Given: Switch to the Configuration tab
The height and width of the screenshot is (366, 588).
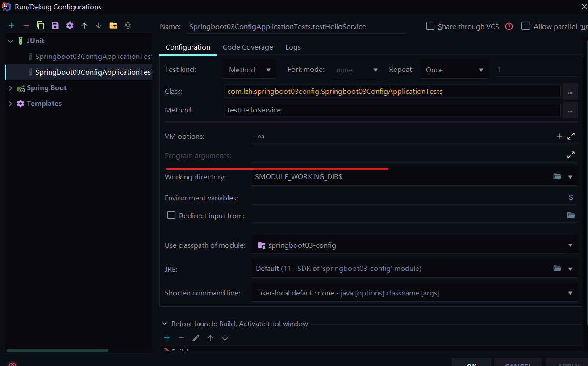Looking at the screenshot, I should click(188, 47).
